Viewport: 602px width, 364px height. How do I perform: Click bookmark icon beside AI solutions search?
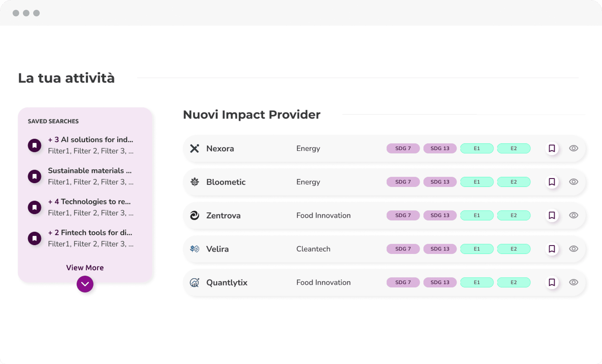34,145
